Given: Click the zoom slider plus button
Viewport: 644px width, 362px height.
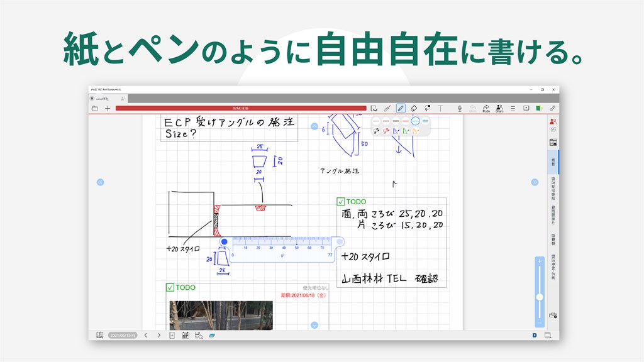Looking at the screenshot, I should coord(540,261).
